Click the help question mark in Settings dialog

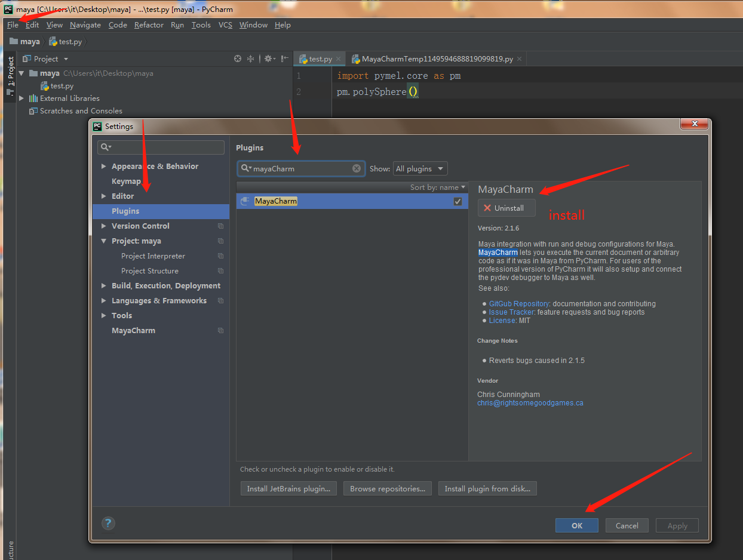click(x=108, y=523)
